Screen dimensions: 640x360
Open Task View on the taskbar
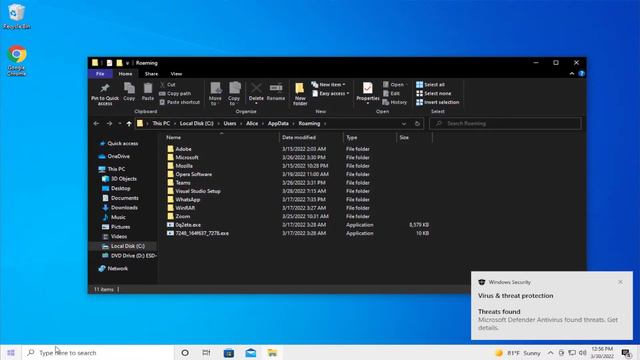pyautogui.click(x=207, y=353)
